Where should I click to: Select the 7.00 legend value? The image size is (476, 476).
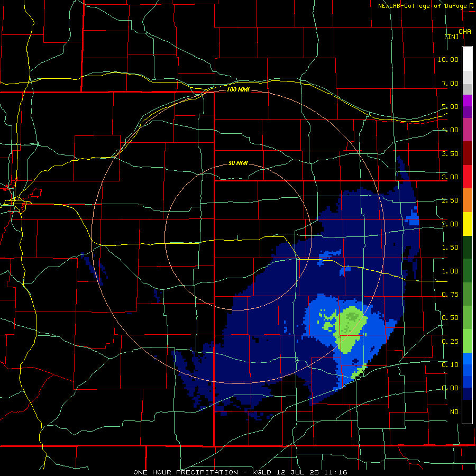click(450, 83)
